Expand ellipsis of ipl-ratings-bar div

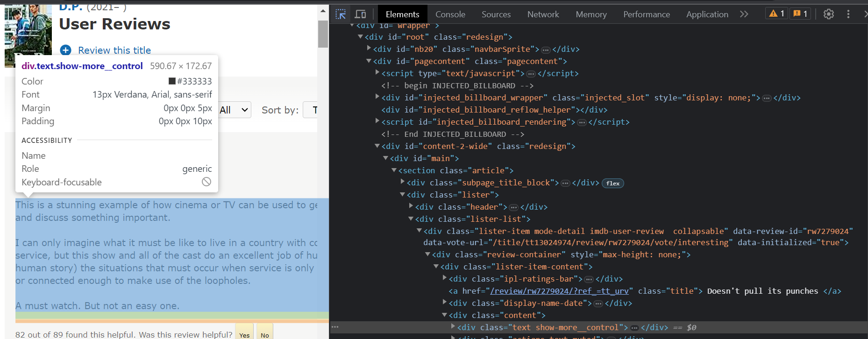(x=589, y=280)
